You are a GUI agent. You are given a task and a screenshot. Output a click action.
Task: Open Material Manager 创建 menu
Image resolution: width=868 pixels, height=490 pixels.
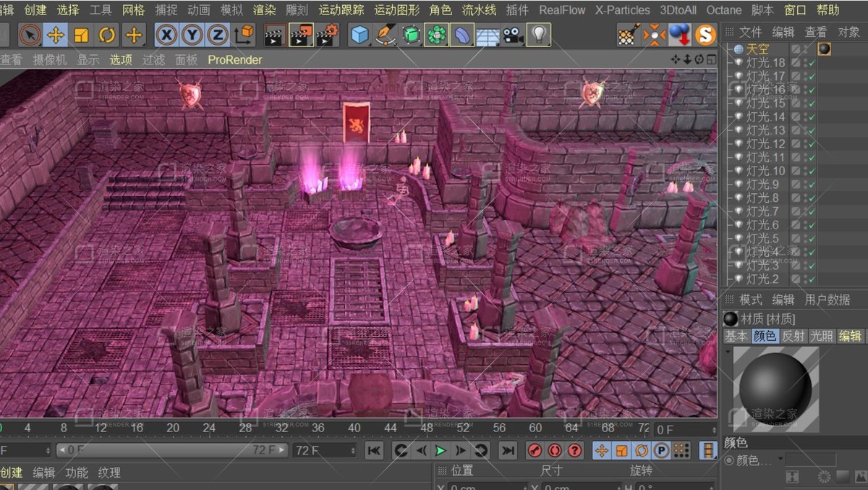pyautogui.click(x=12, y=473)
